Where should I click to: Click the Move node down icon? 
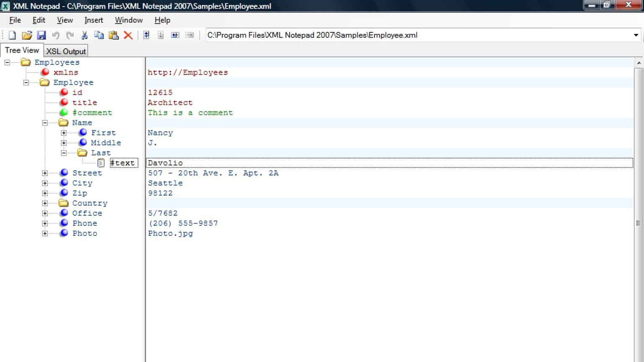click(x=161, y=35)
